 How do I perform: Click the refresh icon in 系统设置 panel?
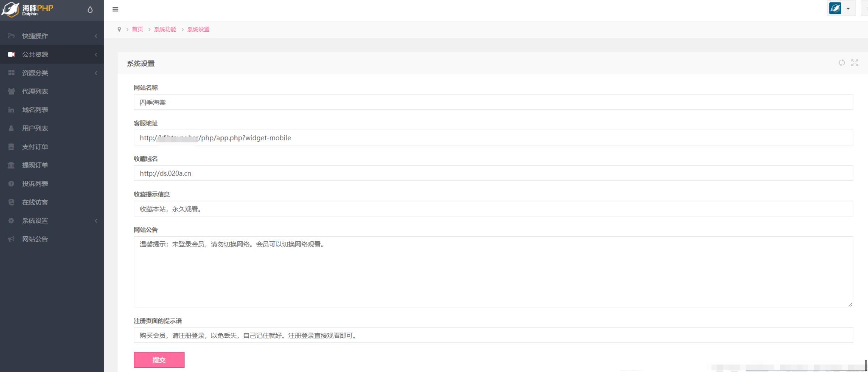click(841, 63)
